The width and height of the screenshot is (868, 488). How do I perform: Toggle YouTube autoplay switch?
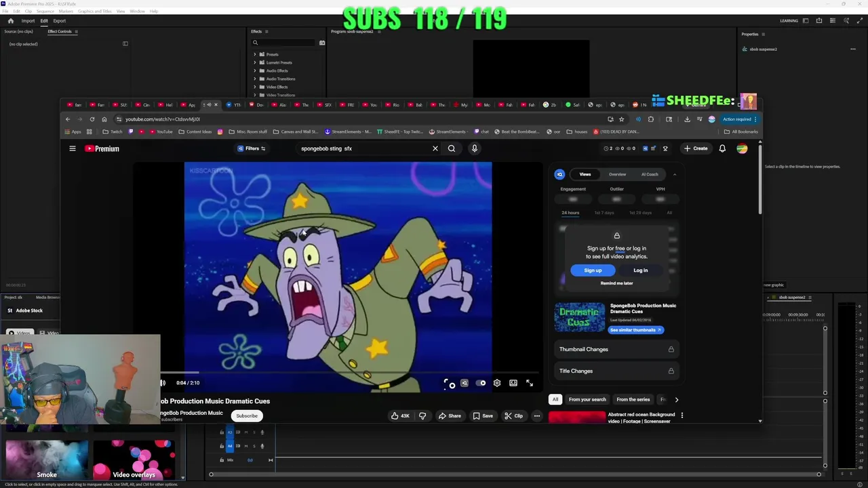click(x=481, y=383)
